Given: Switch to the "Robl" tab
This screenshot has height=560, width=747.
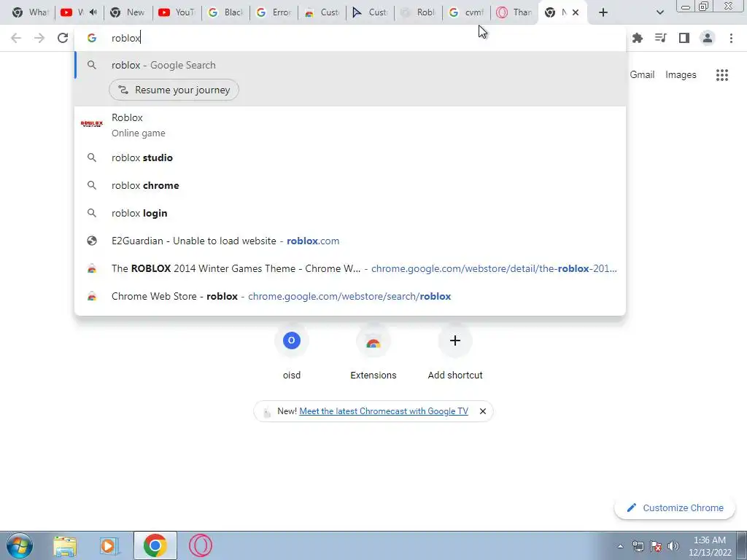Looking at the screenshot, I should click(x=418, y=12).
